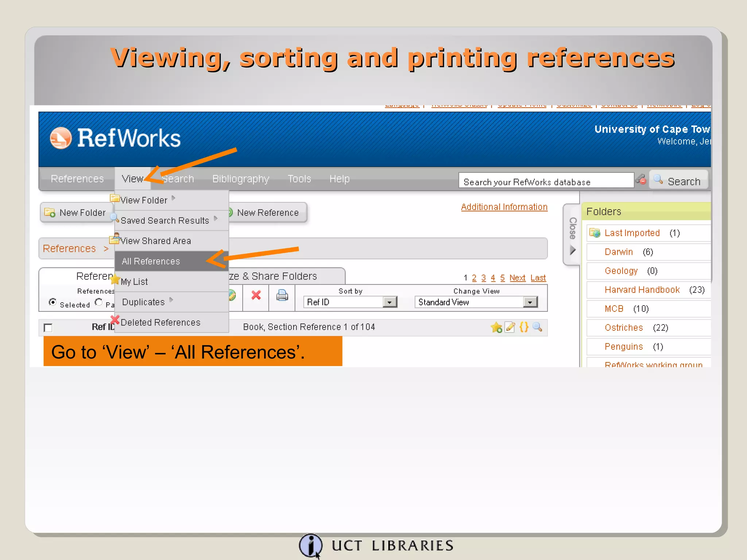747x560 pixels.
Task: Open the Help menu
Action: tap(340, 179)
